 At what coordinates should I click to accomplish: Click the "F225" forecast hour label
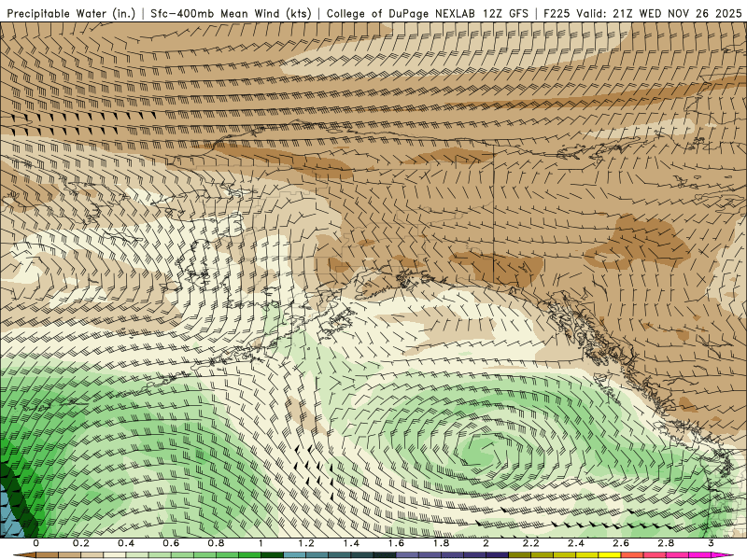point(557,14)
